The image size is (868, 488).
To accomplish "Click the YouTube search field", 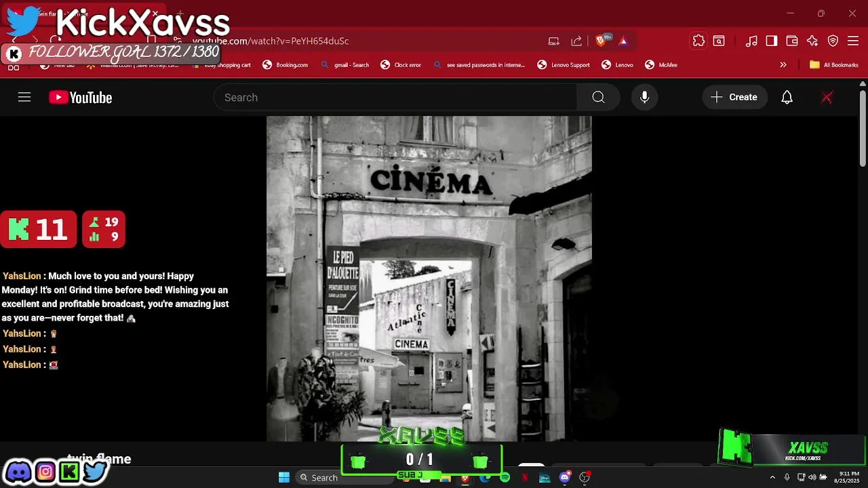I will pyautogui.click(x=395, y=98).
